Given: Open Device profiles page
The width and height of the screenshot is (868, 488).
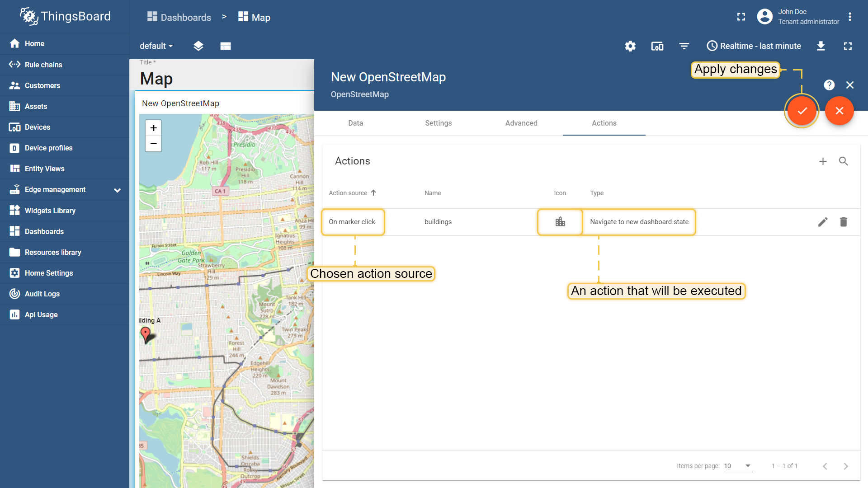Looking at the screenshot, I should pyautogui.click(x=64, y=148).
